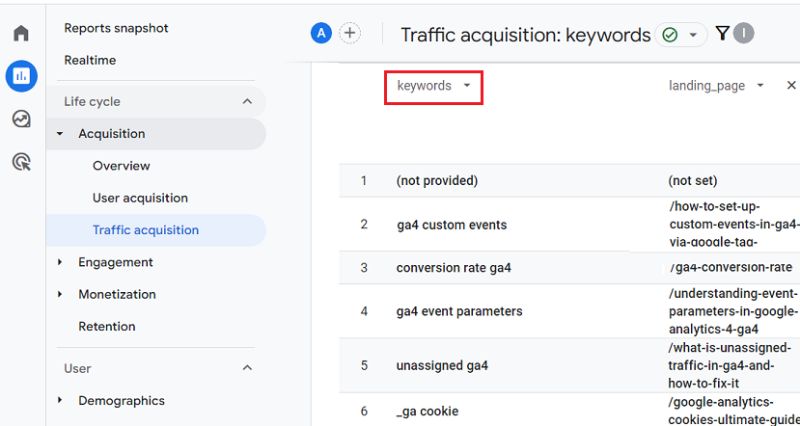
Task: Click the understanding-event-parameters landing page cell
Action: 733,311
